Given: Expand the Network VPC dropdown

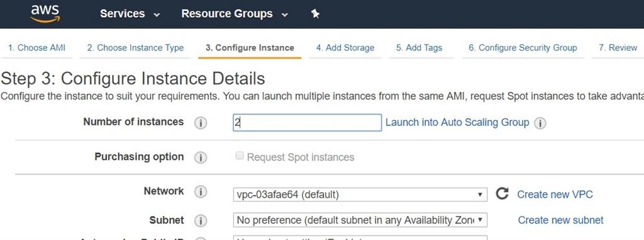Looking at the screenshot, I should pos(360,195).
